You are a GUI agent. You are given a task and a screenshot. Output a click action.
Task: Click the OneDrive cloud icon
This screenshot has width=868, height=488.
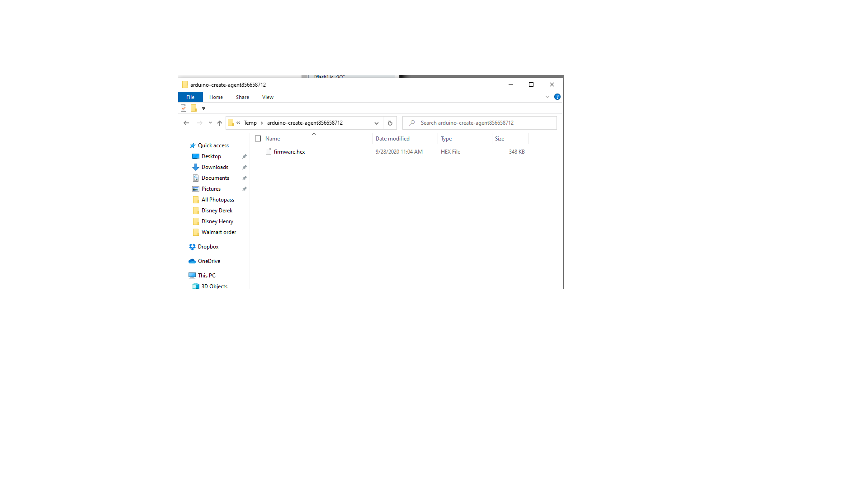[x=192, y=261]
